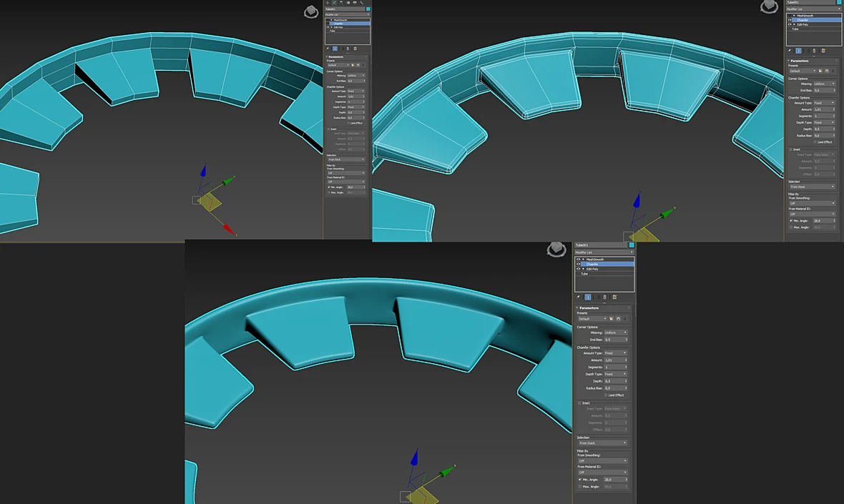Open Selection From Stack dropdown in top-right view panel
The image size is (844, 504).
click(x=812, y=187)
